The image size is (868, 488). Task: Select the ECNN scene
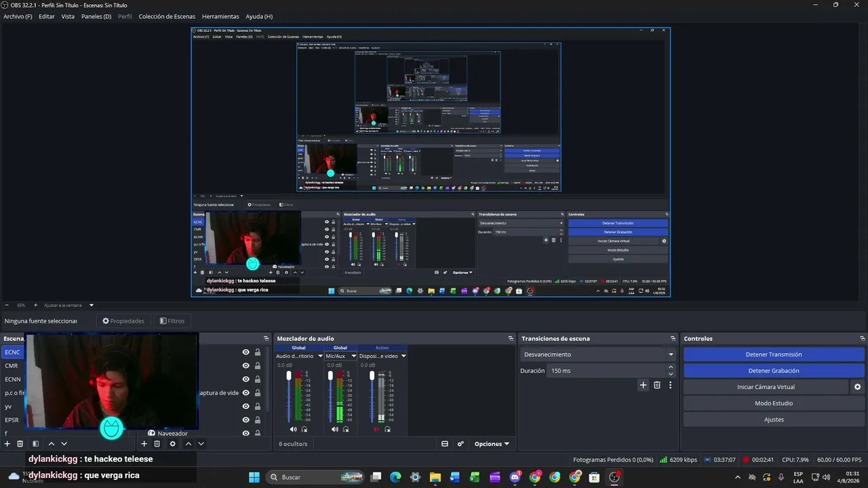(13, 379)
